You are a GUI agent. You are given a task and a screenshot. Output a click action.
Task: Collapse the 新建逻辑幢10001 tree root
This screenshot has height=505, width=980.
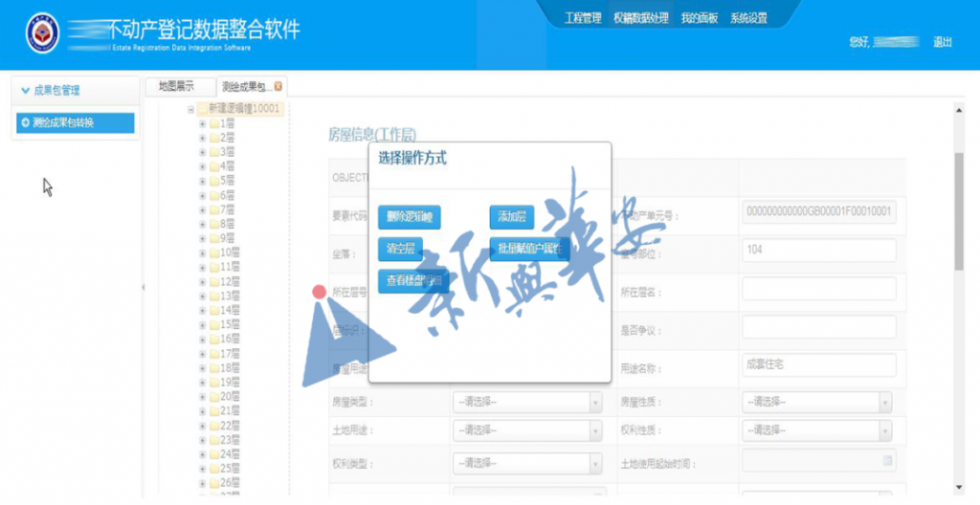pos(190,109)
